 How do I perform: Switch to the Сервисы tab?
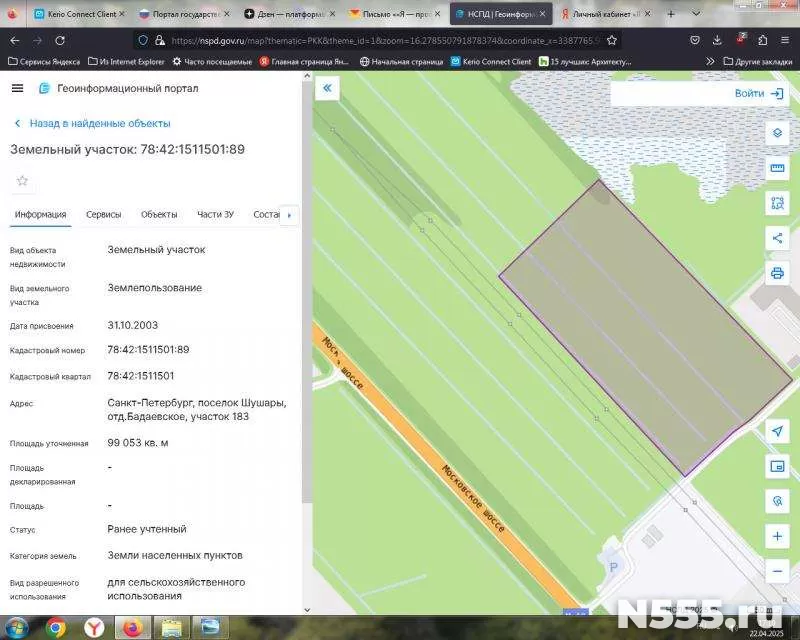point(104,214)
